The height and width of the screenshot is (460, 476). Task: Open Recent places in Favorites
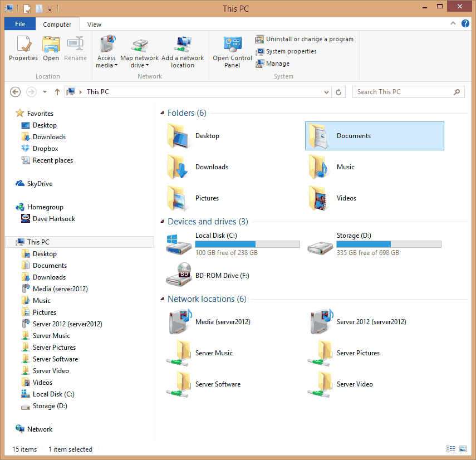(x=53, y=160)
